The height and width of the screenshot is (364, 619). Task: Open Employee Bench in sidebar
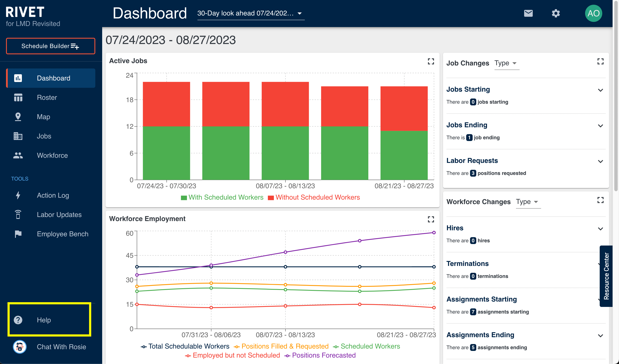click(62, 234)
